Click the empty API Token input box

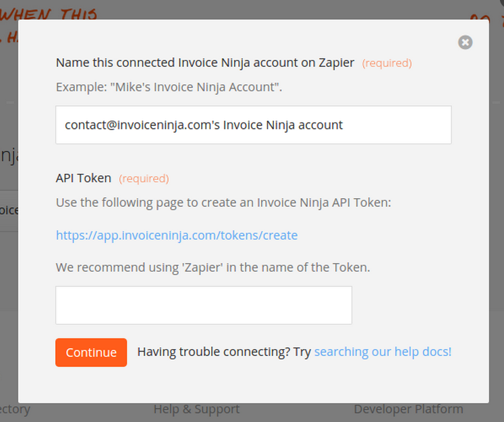click(204, 305)
